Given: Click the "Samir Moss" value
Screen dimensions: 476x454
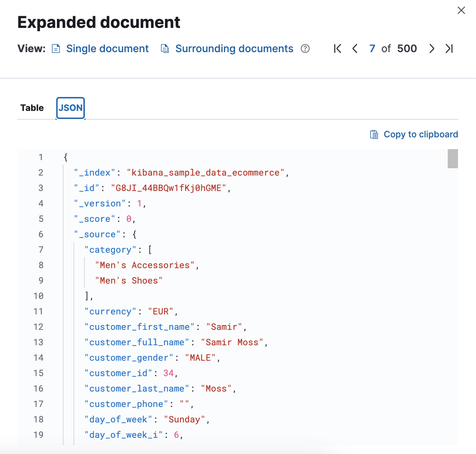Looking at the screenshot, I should click(232, 342).
